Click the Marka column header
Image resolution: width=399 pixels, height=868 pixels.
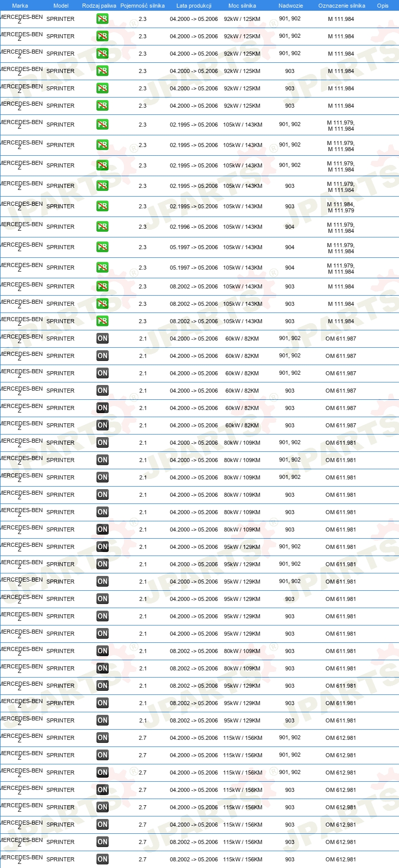click(x=20, y=6)
